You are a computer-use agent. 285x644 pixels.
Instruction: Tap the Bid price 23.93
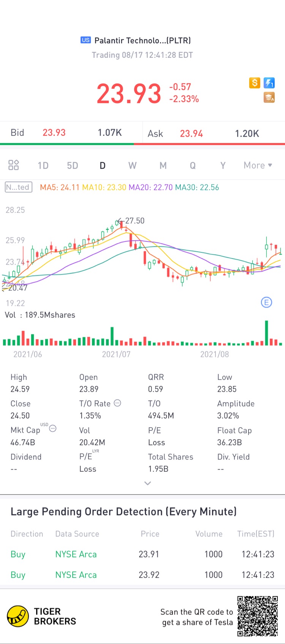point(54,132)
